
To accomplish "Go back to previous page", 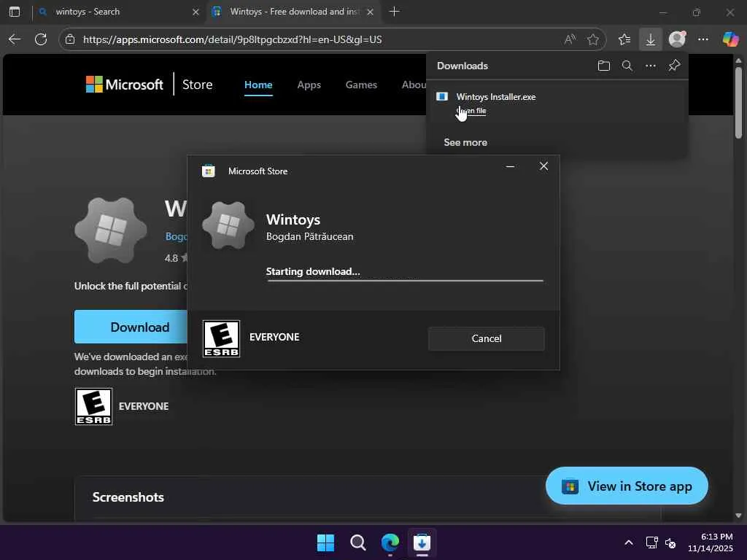I will point(15,39).
